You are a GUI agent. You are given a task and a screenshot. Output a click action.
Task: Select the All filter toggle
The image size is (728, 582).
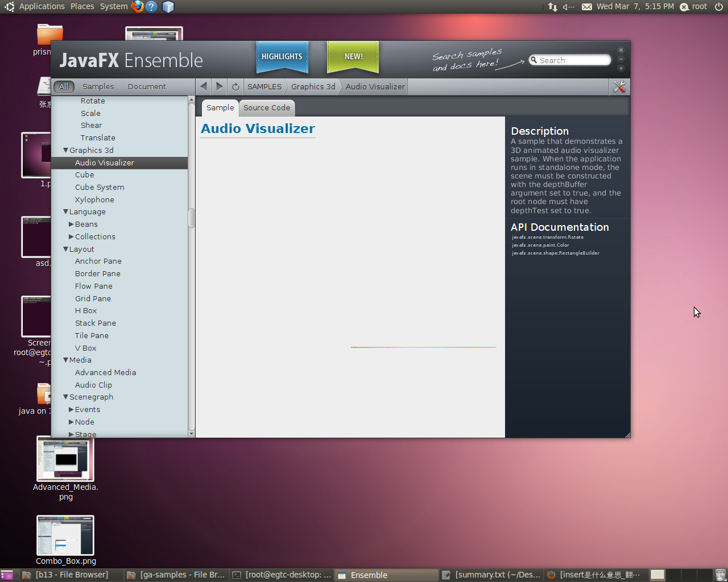[x=64, y=86]
